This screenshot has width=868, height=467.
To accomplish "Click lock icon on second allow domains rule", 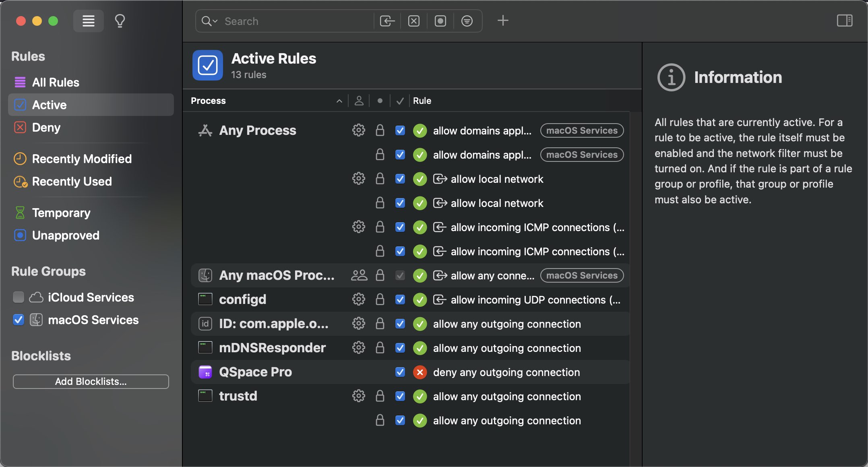I will (x=380, y=154).
